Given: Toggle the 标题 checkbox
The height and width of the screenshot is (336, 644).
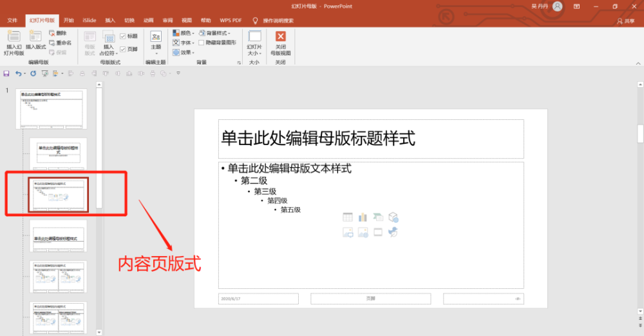Looking at the screenshot, I should click(x=123, y=36).
